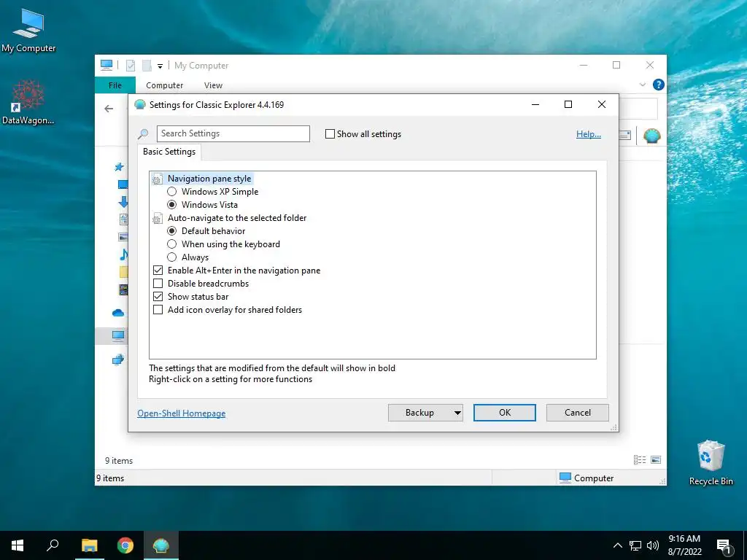
Task: Enable the Show all settings checkbox
Action: (330, 134)
